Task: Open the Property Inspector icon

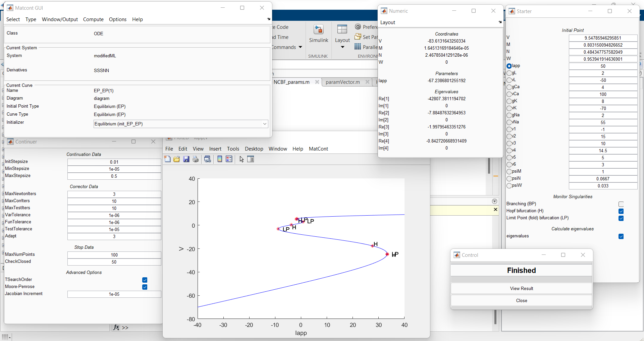Action: (x=251, y=159)
